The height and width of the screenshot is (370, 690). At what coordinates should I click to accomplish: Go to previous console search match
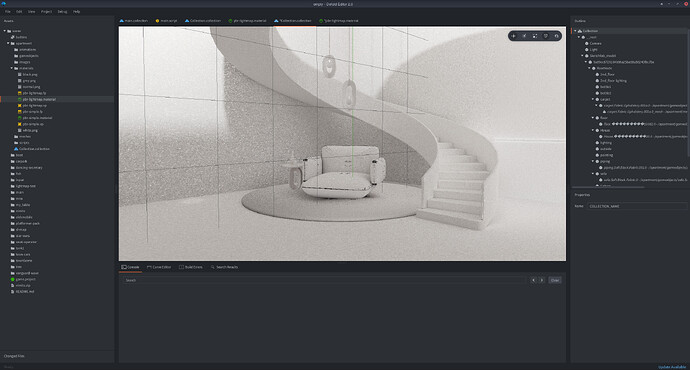pos(533,280)
